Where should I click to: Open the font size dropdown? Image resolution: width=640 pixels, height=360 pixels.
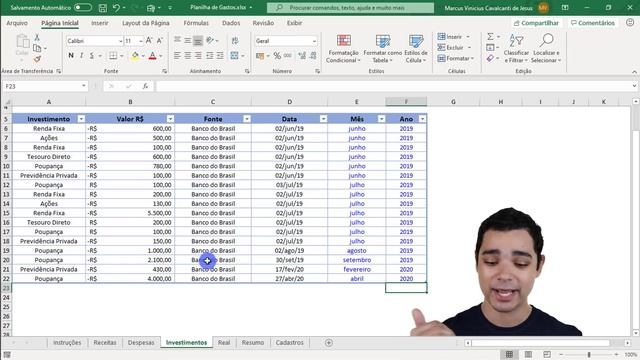click(140, 41)
